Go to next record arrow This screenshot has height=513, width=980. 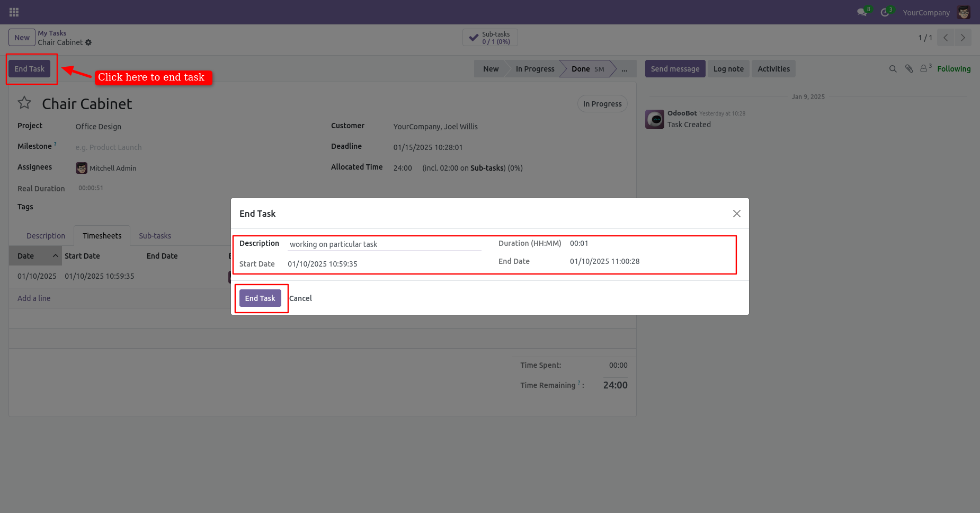tap(963, 38)
